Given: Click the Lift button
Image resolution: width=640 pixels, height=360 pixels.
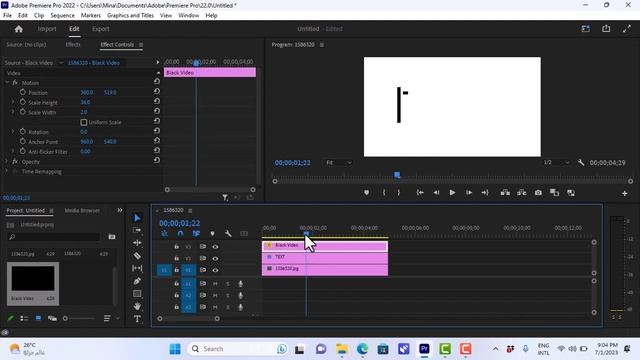Looking at the screenshot, I should point(505,193).
